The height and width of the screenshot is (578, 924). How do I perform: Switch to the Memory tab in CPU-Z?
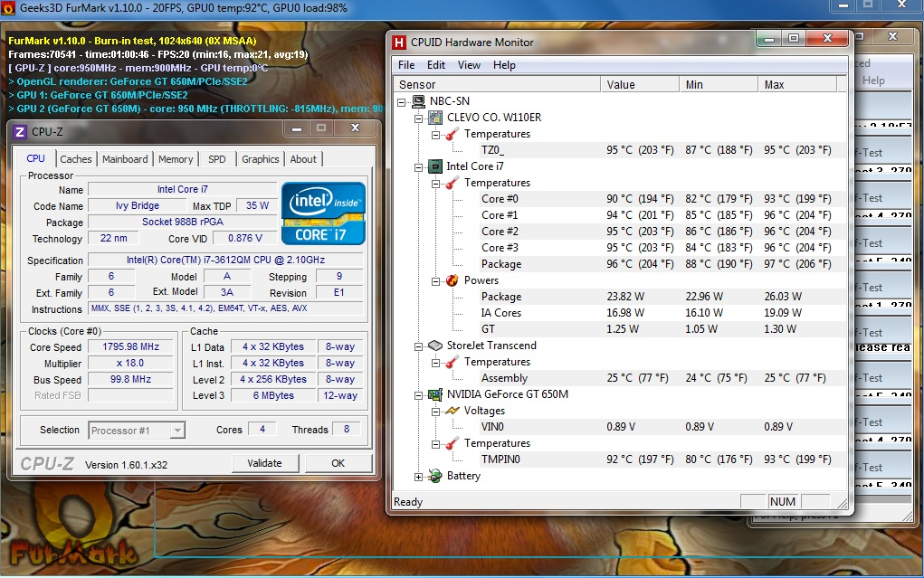pos(176,159)
